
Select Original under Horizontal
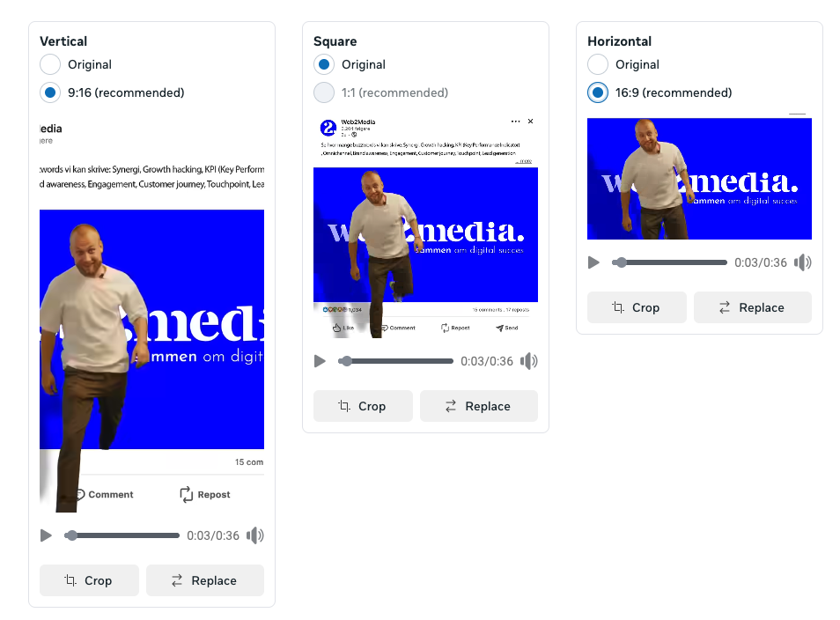pyautogui.click(x=598, y=64)
